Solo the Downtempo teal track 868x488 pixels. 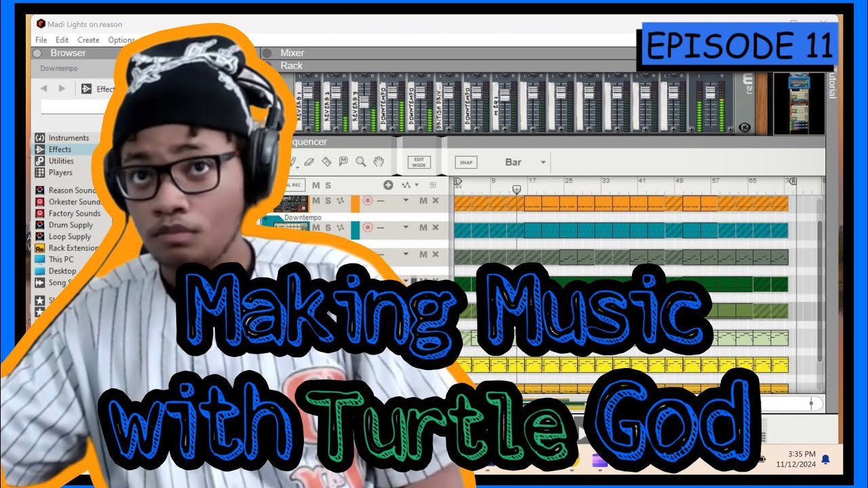tap(328, 228)
